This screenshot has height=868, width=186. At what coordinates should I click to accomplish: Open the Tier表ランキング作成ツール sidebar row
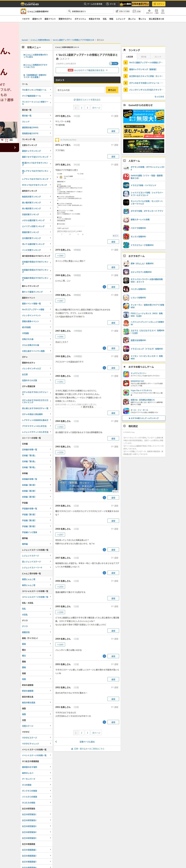click(37, 90)
